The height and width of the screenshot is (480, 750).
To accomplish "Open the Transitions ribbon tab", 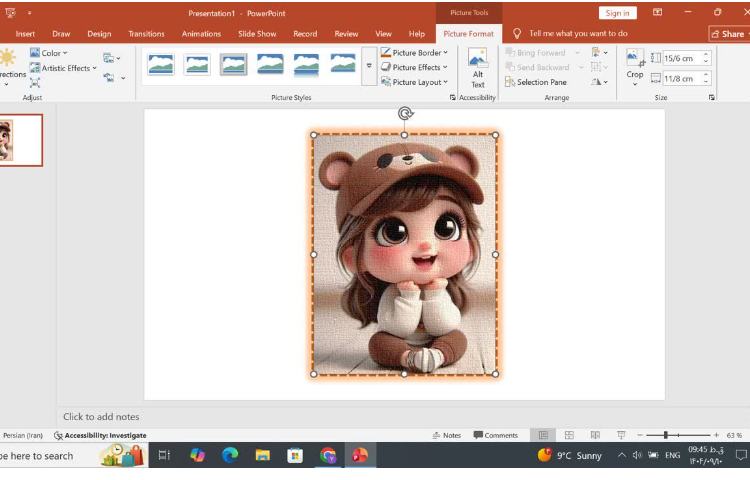I will tap(146, 34).
